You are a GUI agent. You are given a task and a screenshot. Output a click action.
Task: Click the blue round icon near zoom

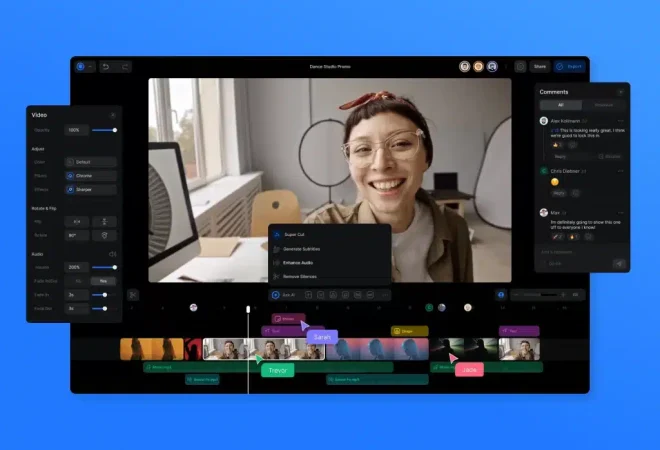click(x=501, y=295)
